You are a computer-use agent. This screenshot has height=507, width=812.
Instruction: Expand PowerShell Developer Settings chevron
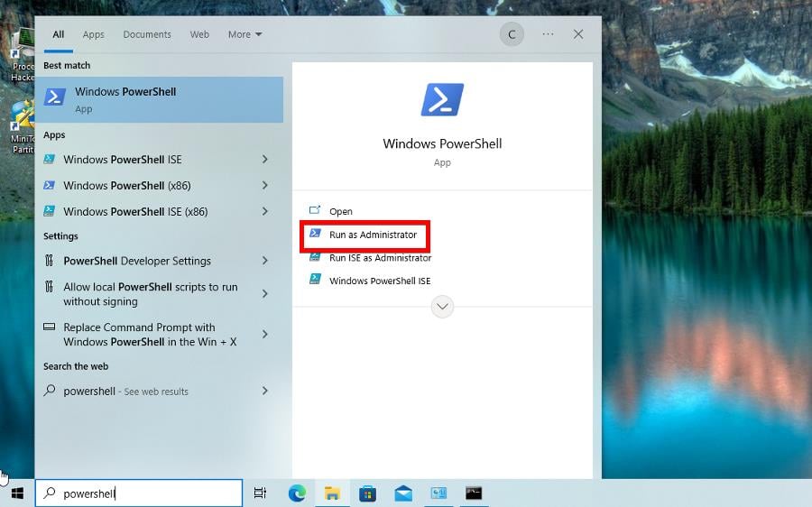pos(265,261)
